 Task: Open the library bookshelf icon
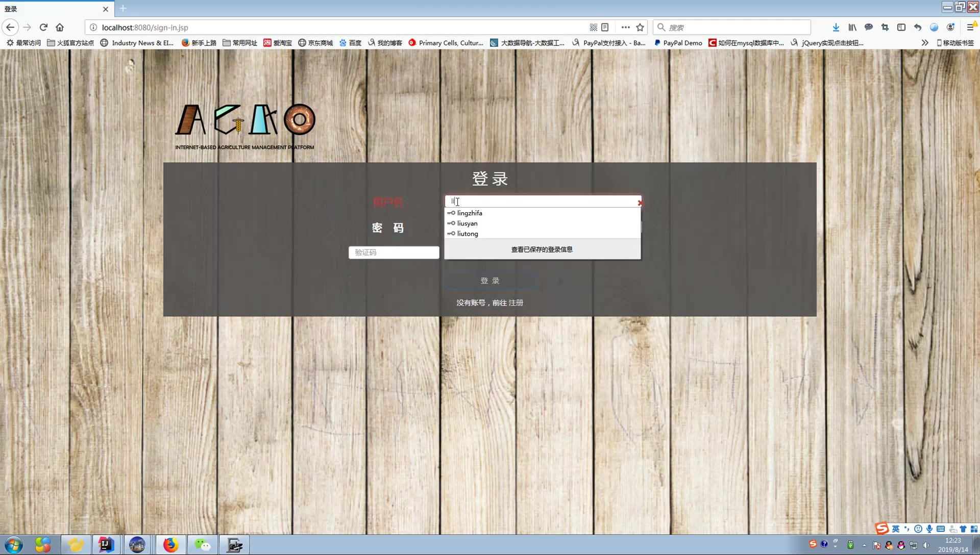(852, 28)
